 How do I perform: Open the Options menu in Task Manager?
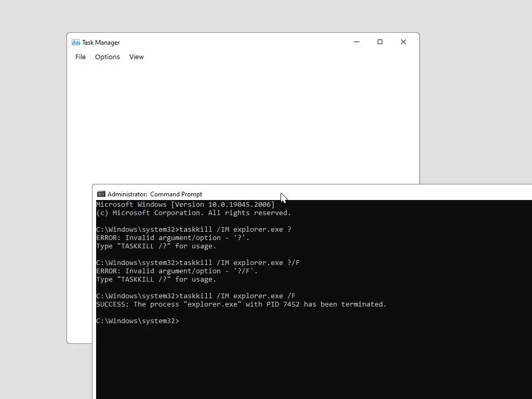tap(107, 57)
